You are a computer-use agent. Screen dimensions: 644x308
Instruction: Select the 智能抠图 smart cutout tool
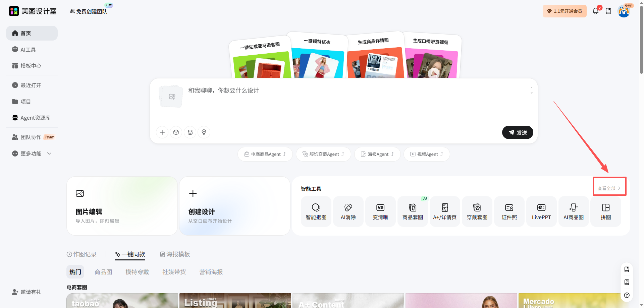pyautogui.click(x=316, y=211)
